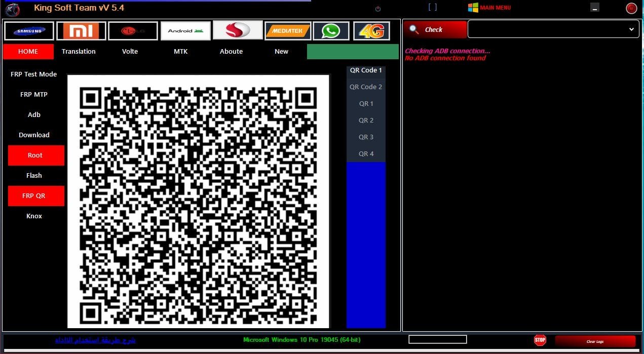Open the MediaTek chipset icon
The height and width of the screenshot is (354, 644).
[x=287, y=31]
